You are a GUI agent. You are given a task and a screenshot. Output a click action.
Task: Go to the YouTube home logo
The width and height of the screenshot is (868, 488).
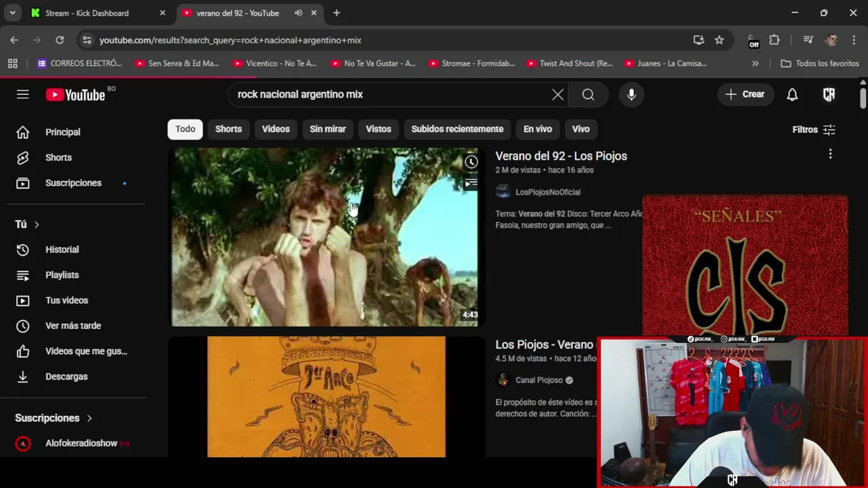click(75, 95)
